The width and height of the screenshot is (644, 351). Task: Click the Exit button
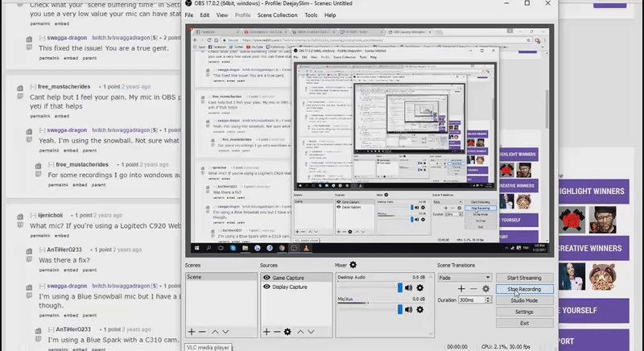click(525, 323)
